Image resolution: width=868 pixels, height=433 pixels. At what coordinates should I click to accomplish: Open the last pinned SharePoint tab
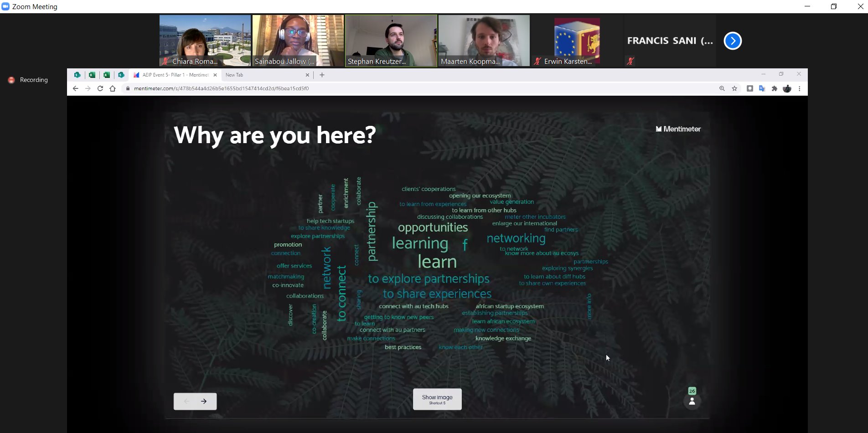[121, 75]
